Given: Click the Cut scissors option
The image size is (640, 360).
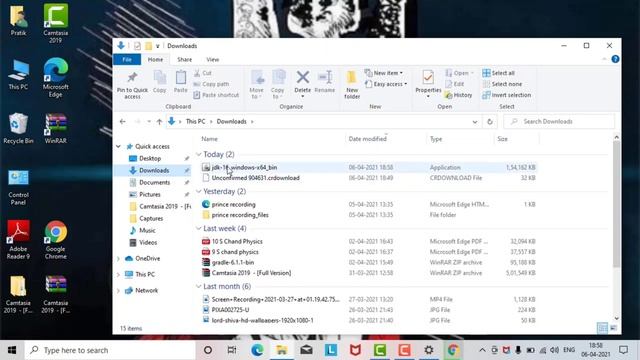Looking at the screenshot, I should [x=203, y=73].
